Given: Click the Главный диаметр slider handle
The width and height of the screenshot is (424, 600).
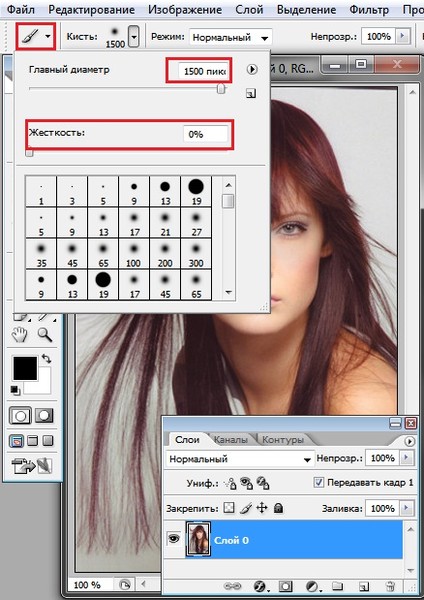Looking at the screenshot, I should [221, 89].
